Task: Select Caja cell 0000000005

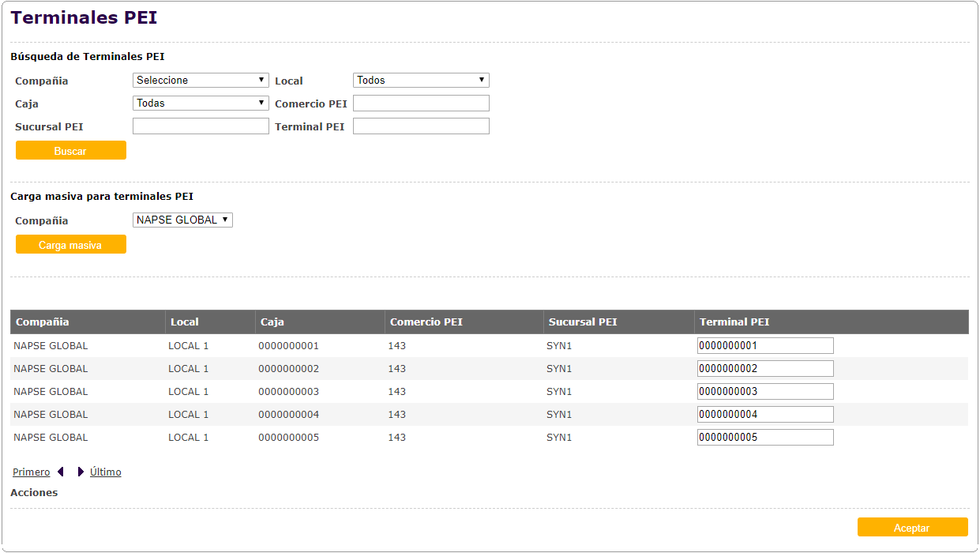Action: pyautogui.click(x=288, y=438)
